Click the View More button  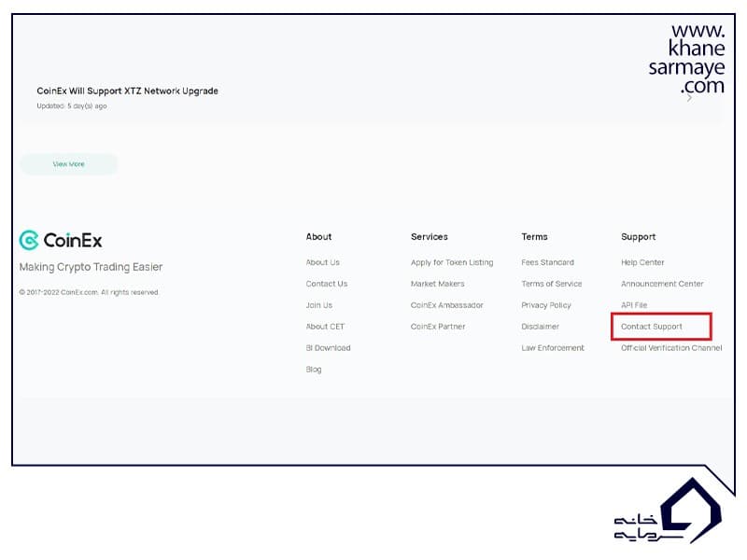tap(68, 164)
